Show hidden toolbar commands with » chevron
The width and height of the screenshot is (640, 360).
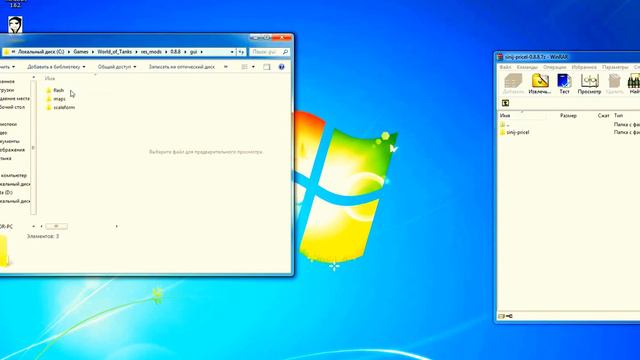click(225, 67)
